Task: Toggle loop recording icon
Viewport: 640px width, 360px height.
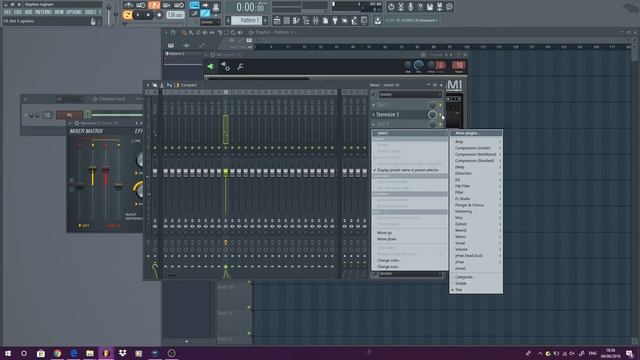Action: [x=179, y=5]
